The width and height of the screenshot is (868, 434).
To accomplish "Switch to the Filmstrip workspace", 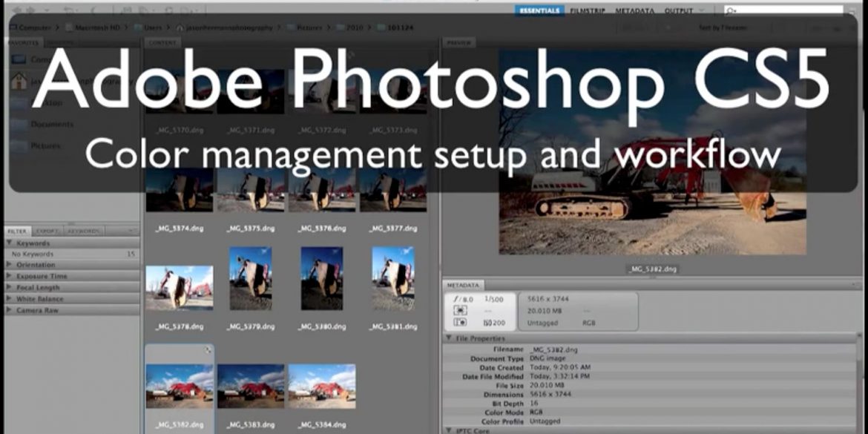I will (x=588, y=10).
